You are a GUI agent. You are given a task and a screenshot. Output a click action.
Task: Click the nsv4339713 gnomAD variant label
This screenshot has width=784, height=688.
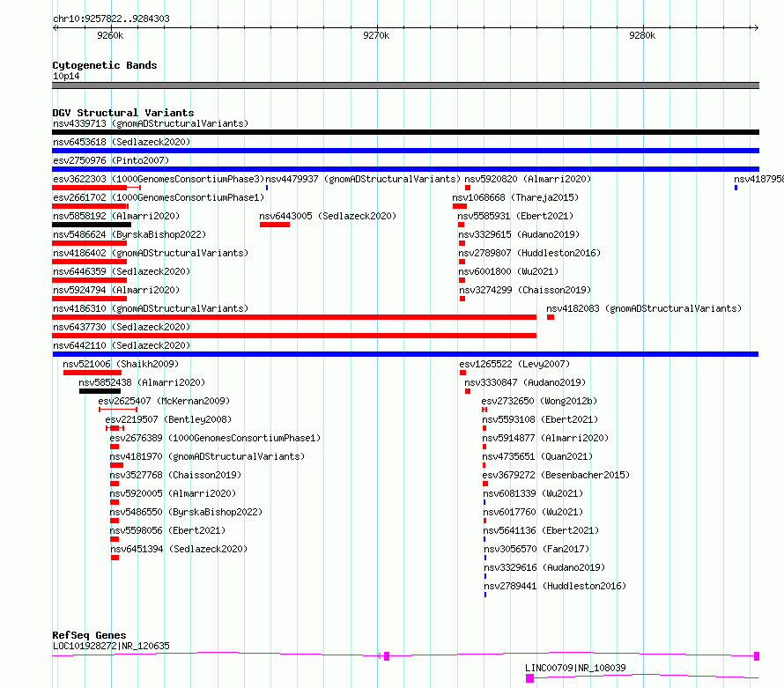[151, 123]
